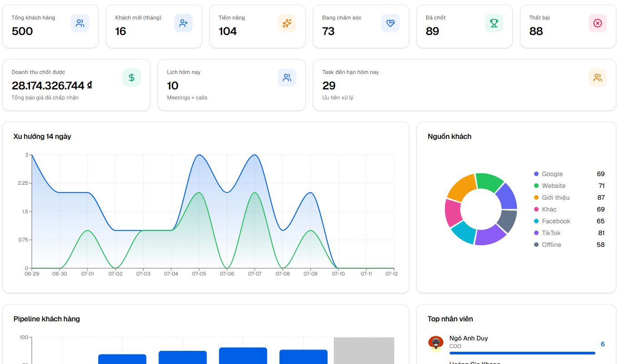
Task: Click the Tổng báo giá đã chấp nhận subtitle
Action: click(x=45, y=98)
